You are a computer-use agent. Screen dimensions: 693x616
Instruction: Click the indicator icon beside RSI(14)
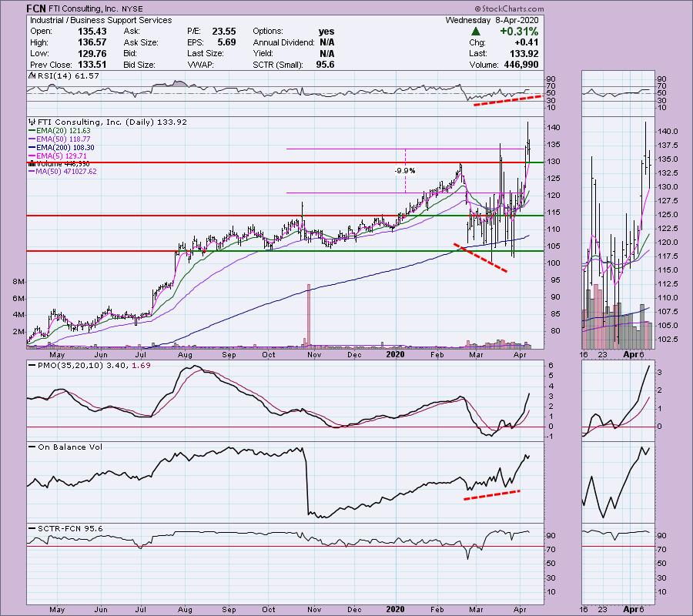coord(32,75)
